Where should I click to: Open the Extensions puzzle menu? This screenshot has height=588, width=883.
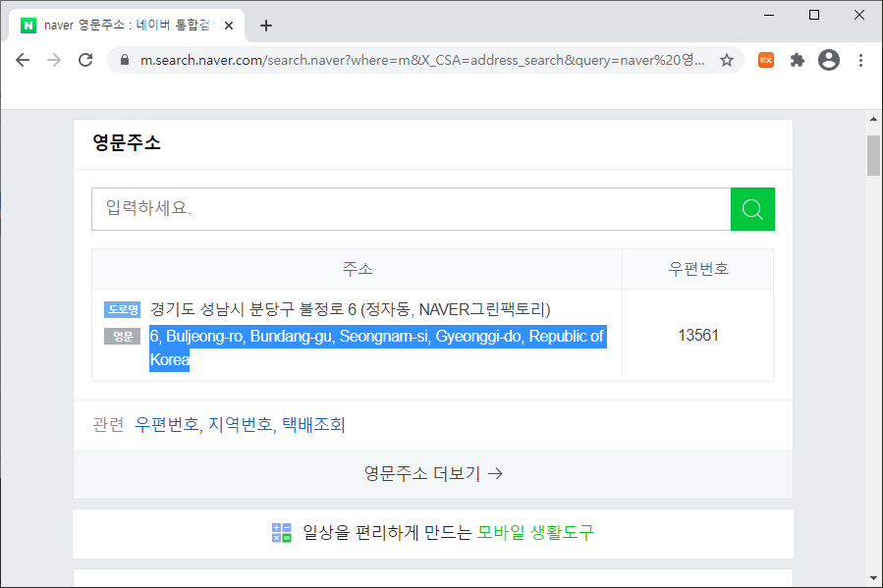click(797, 60)
